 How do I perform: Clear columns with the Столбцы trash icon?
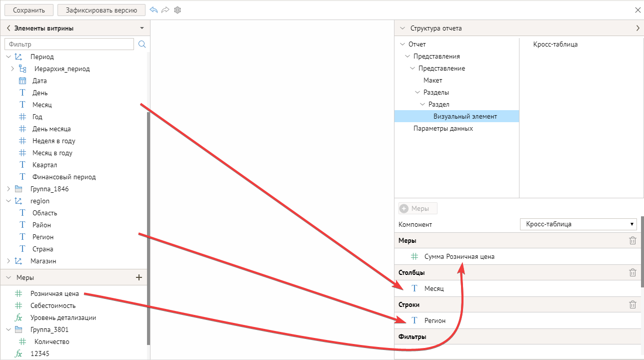point(632,273)
